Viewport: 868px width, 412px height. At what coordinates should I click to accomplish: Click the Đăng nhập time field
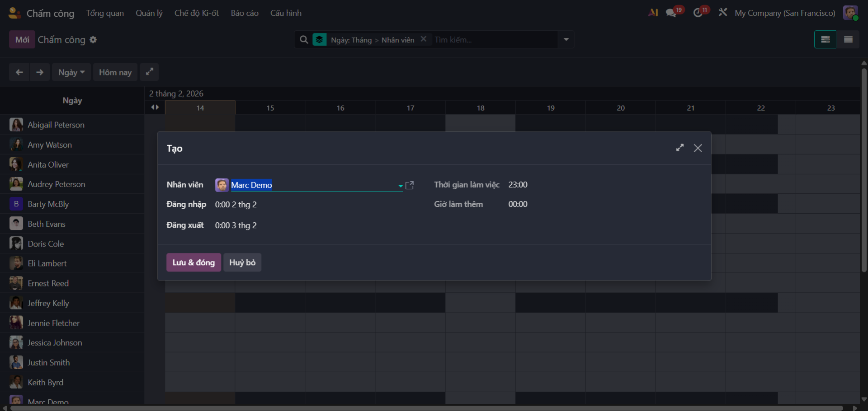[x=236, y=205]
